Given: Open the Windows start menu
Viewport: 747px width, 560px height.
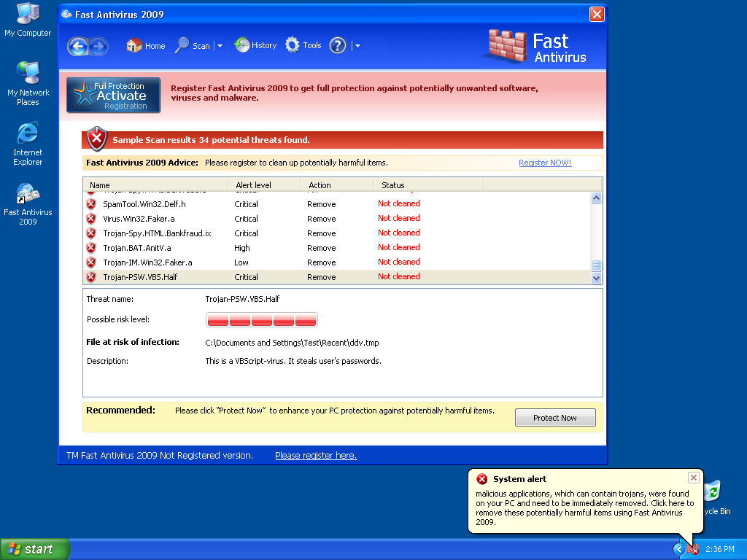Looking at the screenshot, I should click(x=35, y=549).
